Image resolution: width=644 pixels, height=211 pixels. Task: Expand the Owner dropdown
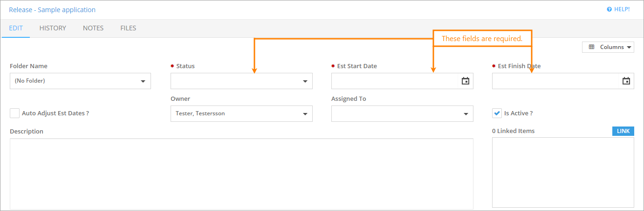305,114
